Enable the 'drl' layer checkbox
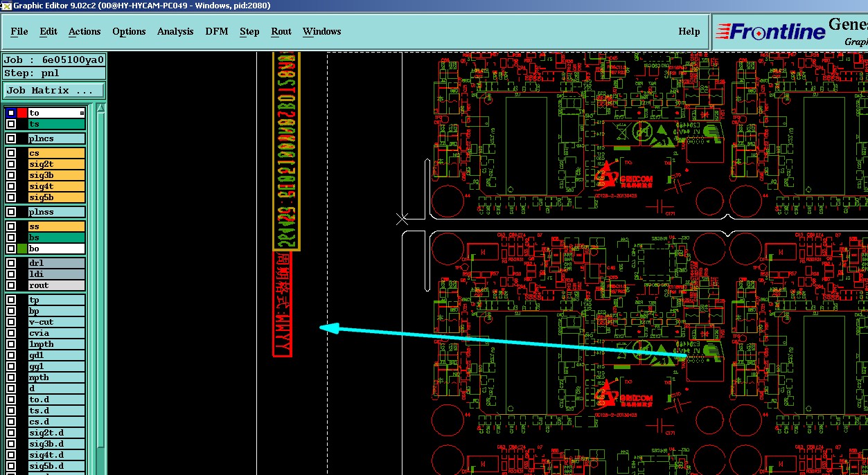Image resolution: width=868 pixels, height=475 pixels. pyautogui.click(x=11, y=263)
